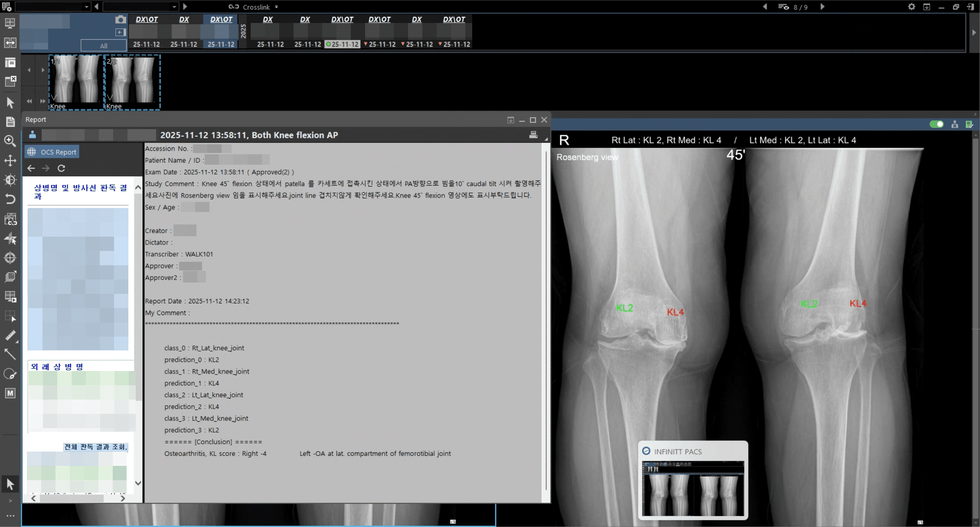Select the 2/2 Knee thumbnail
Image resolution: width=980 pixels, height=527 pixels.
point(132,82)
